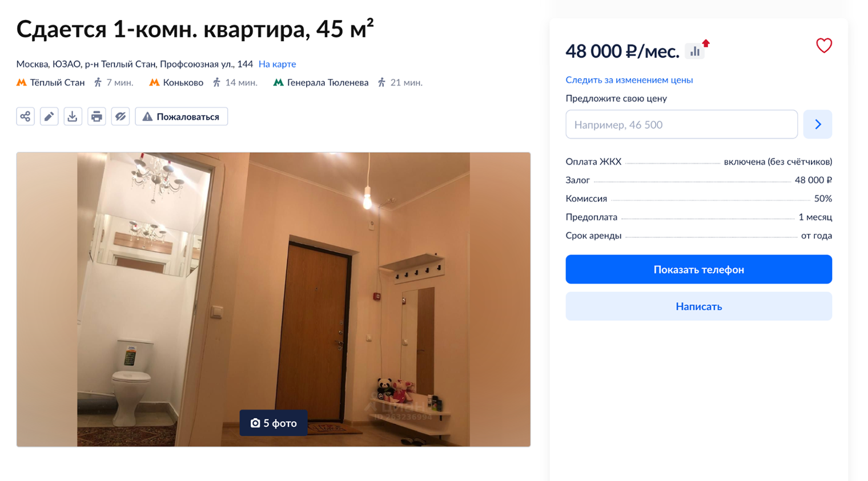
Task: Open price history chart icon
Action: point(695,51)
